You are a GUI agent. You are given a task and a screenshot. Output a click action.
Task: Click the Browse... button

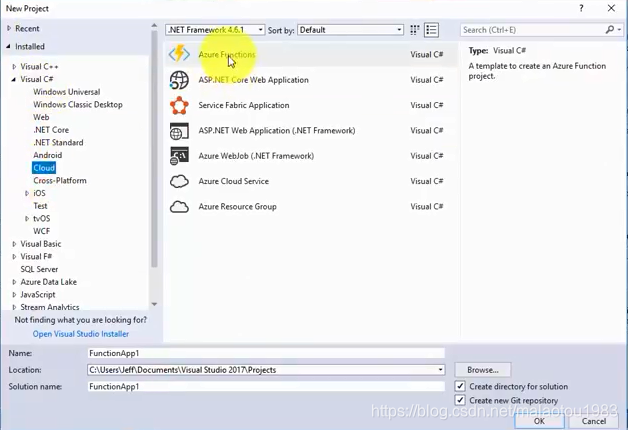(483, 370)
